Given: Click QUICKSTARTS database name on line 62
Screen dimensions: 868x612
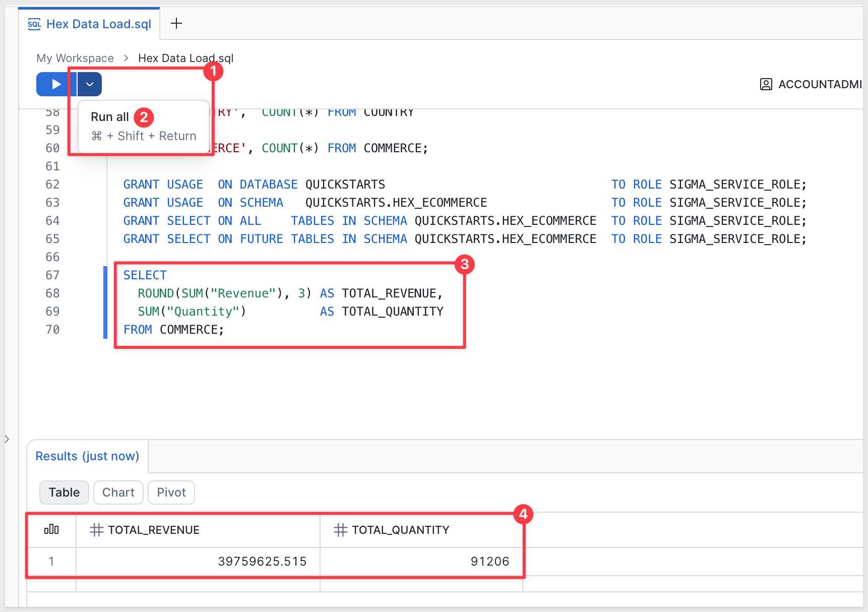Looking at the screenshot, I should (x=345, y=185).
